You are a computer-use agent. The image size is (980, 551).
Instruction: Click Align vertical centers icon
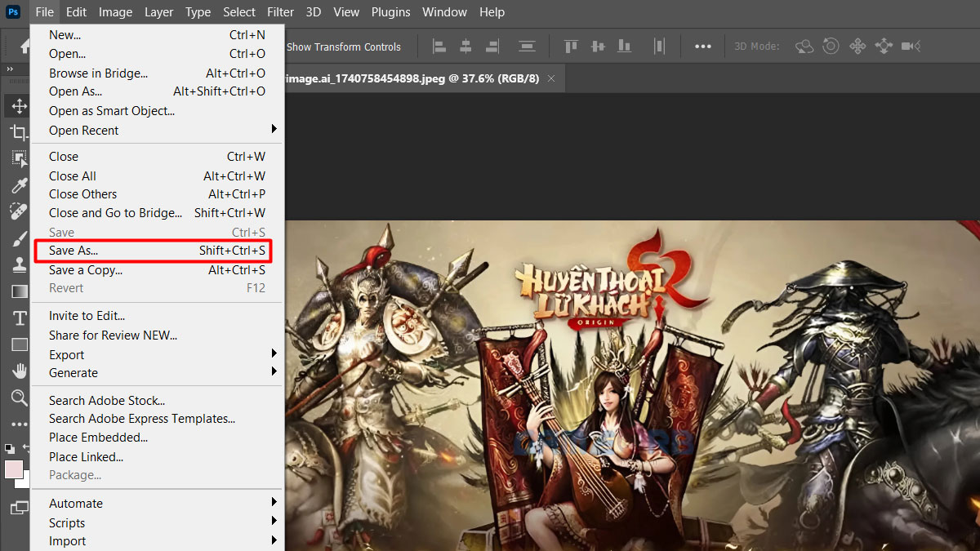[x=598, y=47]
